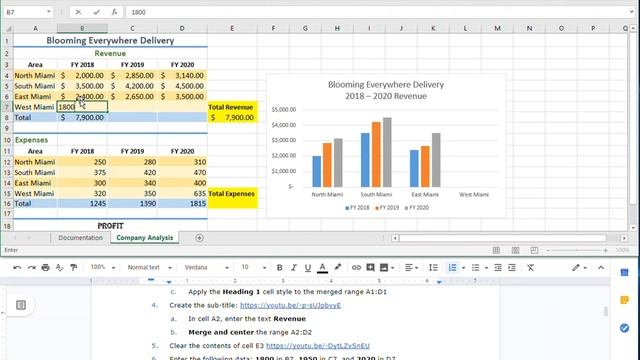Switch to the Documentation sheet tab
Screen dimensions: 640x360
tap(80, 238)
